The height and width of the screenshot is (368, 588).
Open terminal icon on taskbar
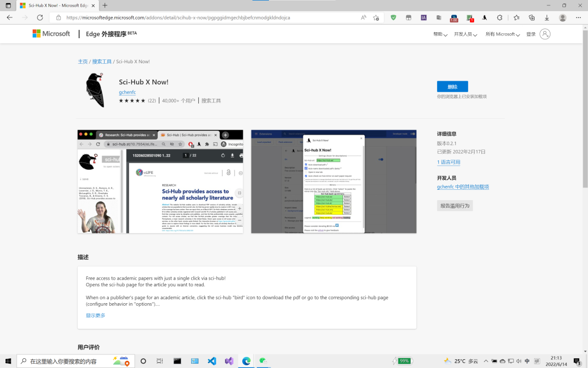point(177,361)
